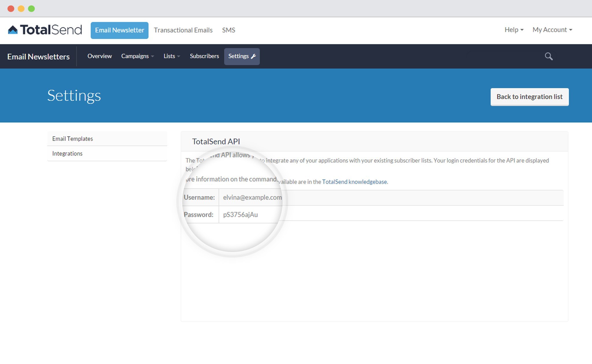The height and width of the screenshot is (364, 592).
Task: Click the Settings tab in navigation
Action: 241,56
